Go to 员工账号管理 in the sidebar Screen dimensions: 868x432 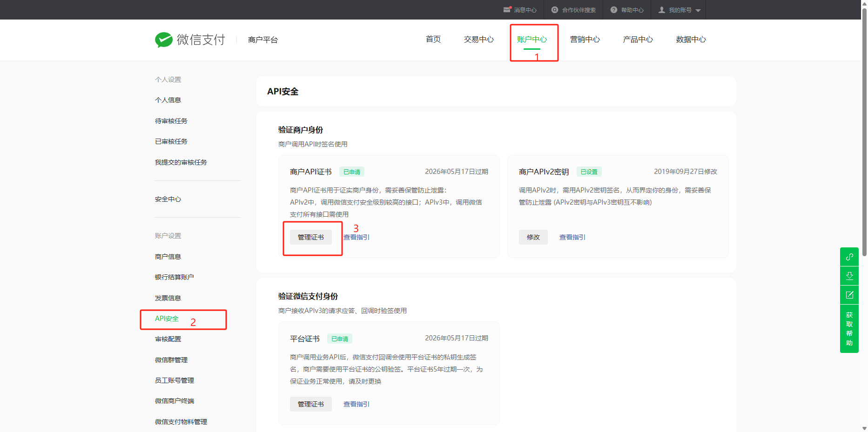tap(175, 380)
